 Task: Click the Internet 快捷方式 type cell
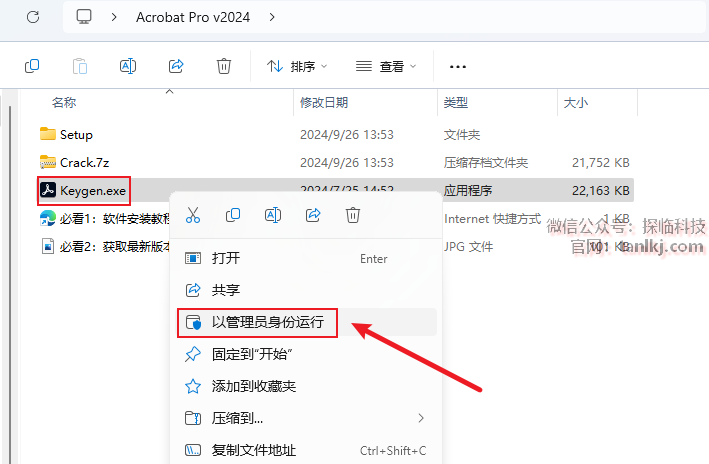pos(492,219)
